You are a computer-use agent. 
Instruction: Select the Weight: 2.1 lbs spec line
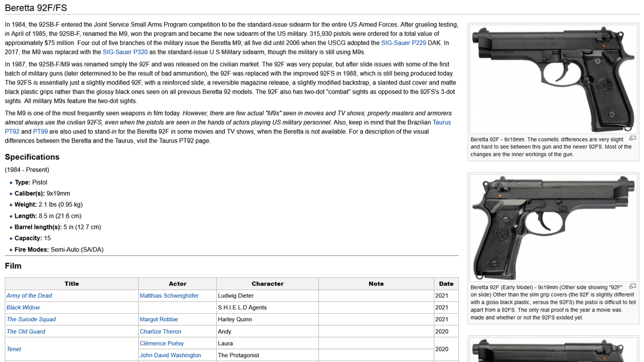coord(49,204)
